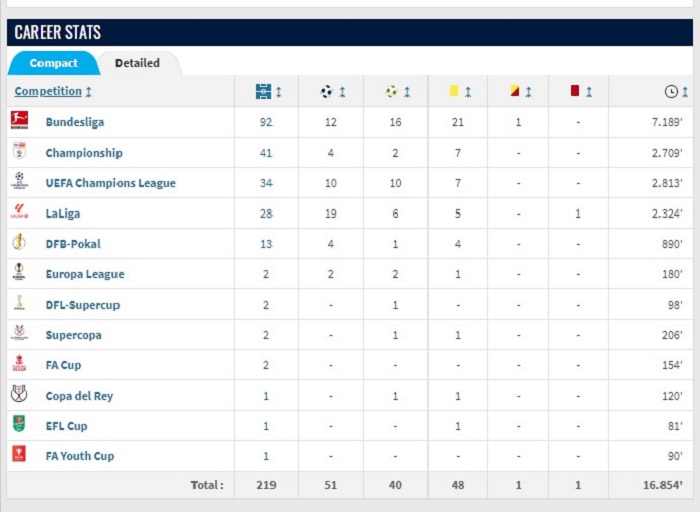Sort by yellow cards column
This screenshot has height=512, width=700.
click(460, 92)
